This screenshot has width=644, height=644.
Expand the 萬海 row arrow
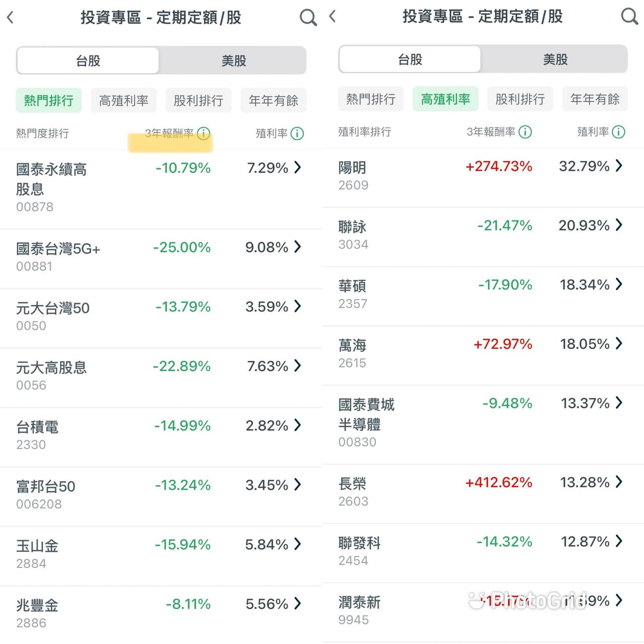pyautogui.click(x=619, y=344)
